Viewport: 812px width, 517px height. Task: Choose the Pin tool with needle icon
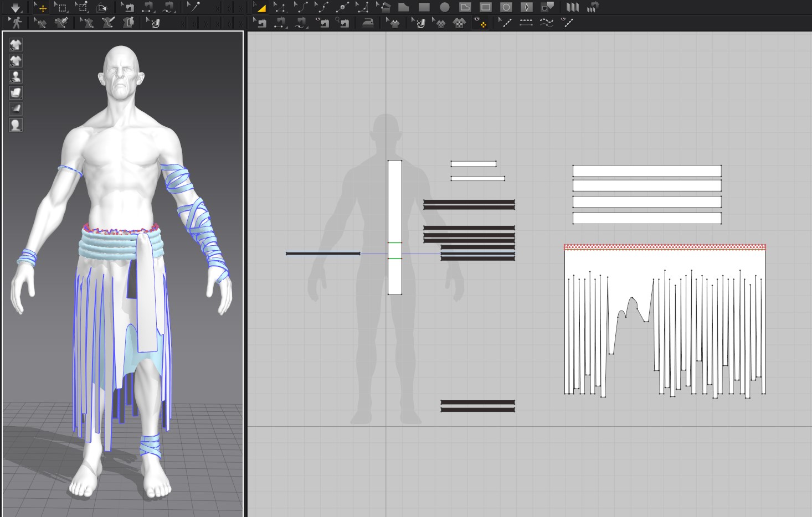[193, 7]
